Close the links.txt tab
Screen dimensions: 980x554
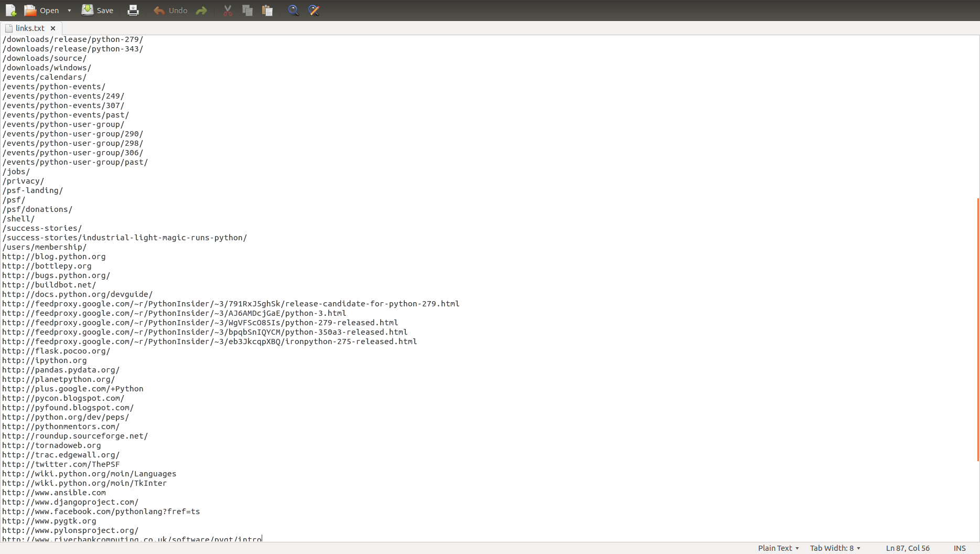53,28
